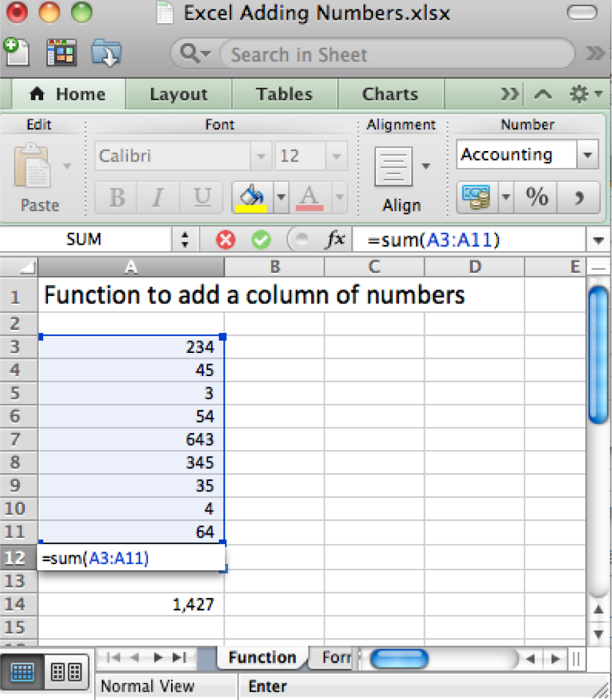Expand the Accounting number format dropdown

(x=587, y=155)
